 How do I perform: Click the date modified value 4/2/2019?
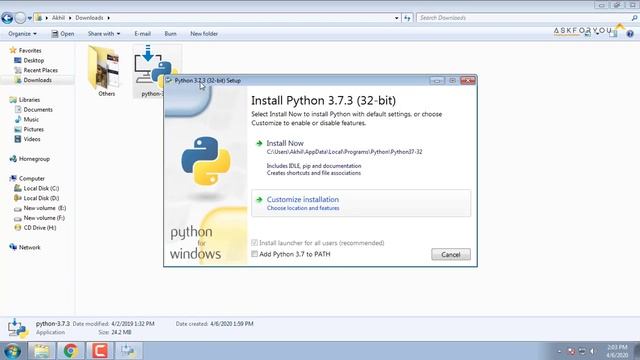click(x=133, y=324)
